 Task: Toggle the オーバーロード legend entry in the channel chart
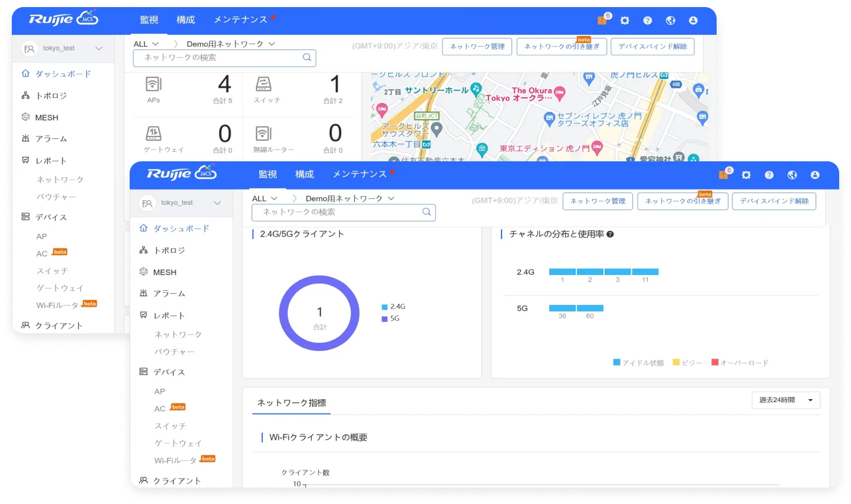(740, 363)
